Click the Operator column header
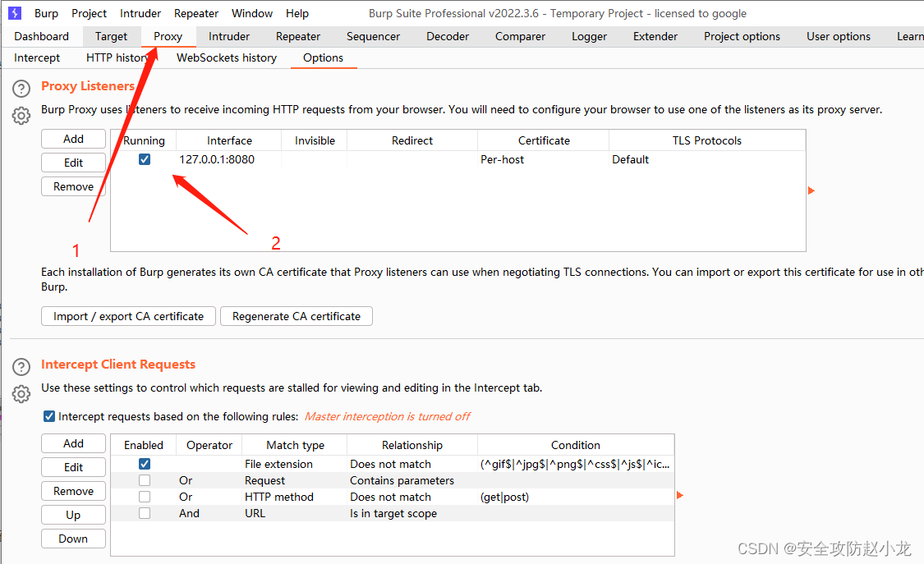The image size is (924, 564). point(209,445)
